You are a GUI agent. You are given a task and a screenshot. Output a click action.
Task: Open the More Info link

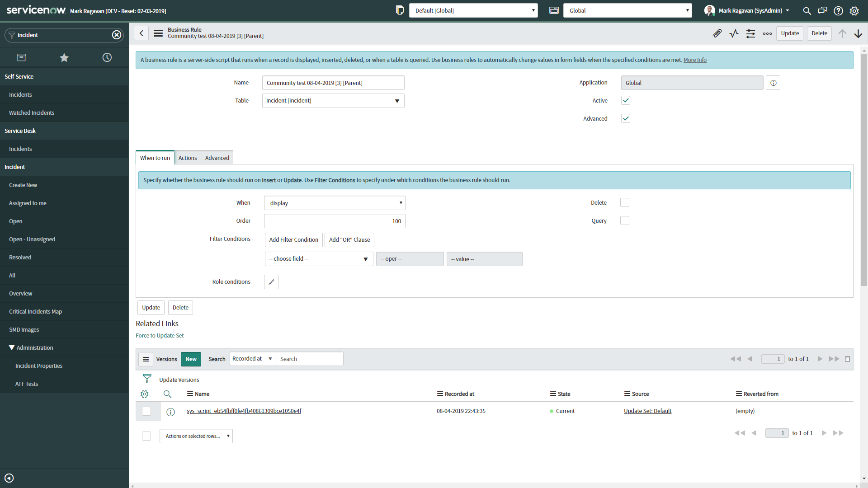click(x=695, y=60)
